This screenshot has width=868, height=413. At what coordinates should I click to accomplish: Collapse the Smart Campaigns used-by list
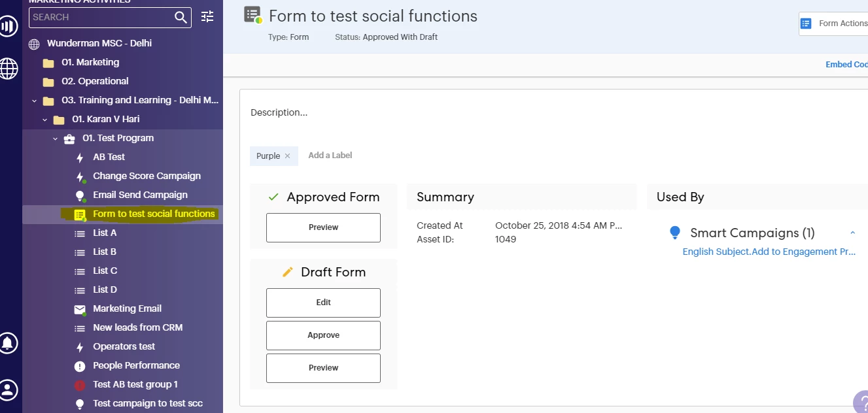pyautogui.click(x=852, y=233)
